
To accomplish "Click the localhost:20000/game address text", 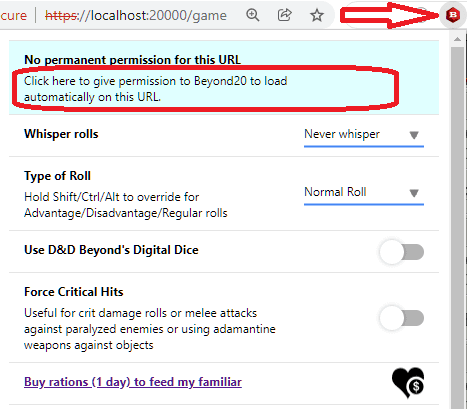I will pos(136,15).
